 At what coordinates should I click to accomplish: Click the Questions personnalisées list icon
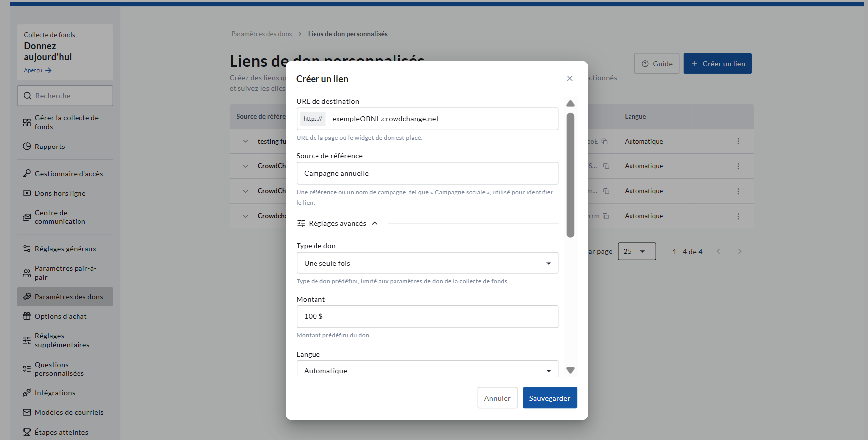coord(27,369)
